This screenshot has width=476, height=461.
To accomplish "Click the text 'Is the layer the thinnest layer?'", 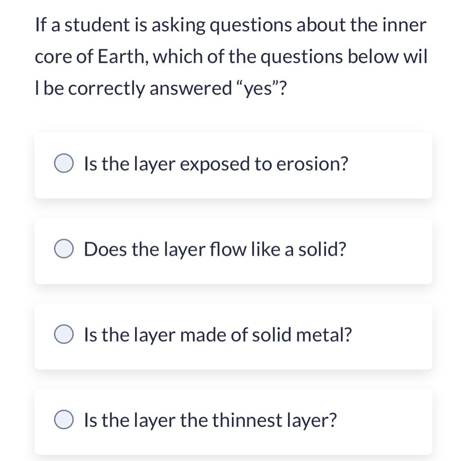I will pyautogui.click(x=210, y=420).
